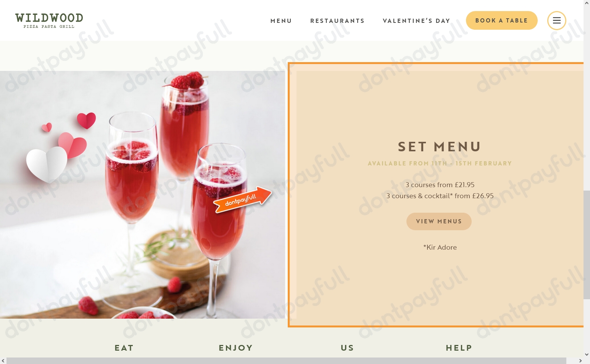Viewport: 590px width, 364px height.
Task: Click the horizontal scrollbar left arrow
Action: point(3,361)
